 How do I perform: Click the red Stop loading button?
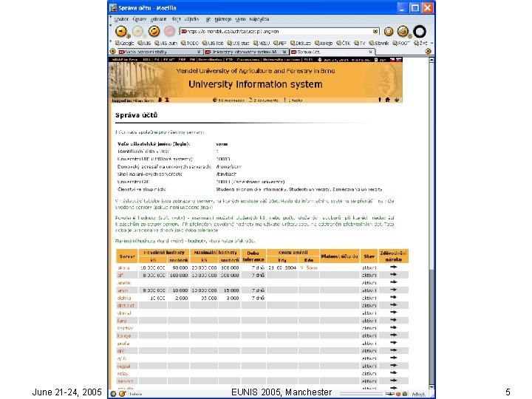[x=169, y=31]
